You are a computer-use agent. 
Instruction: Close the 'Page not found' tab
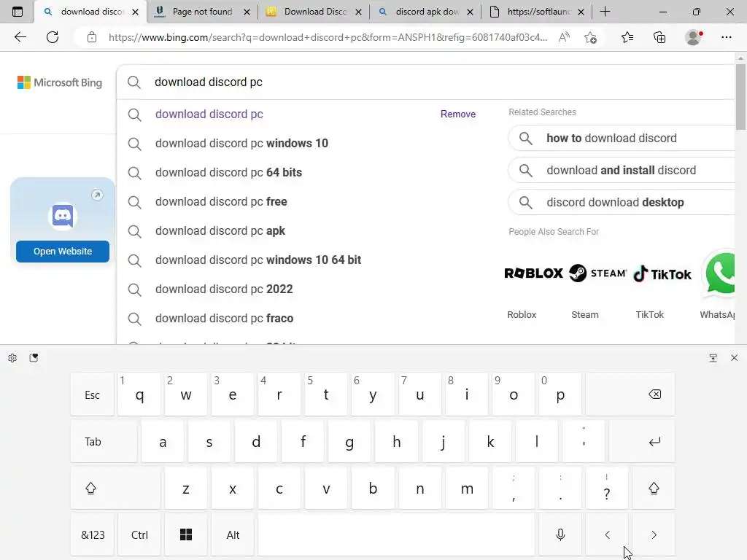(247, 12)
